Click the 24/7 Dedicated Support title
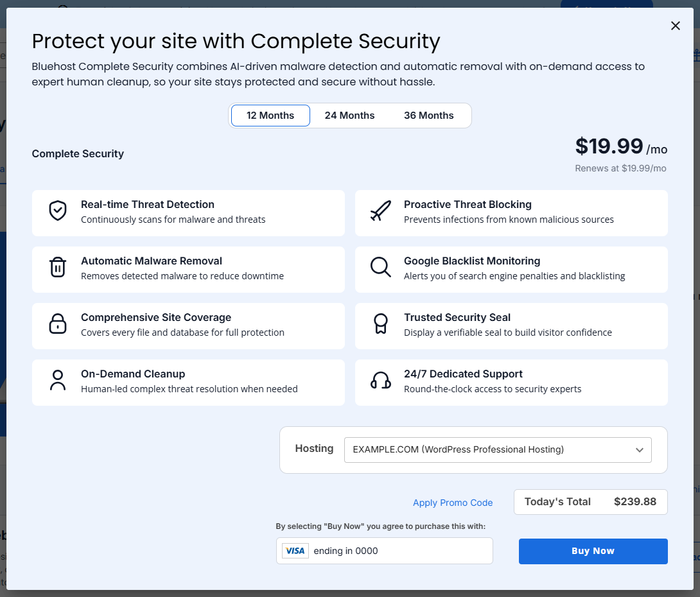The image size is (700, 597). (464, 374)
